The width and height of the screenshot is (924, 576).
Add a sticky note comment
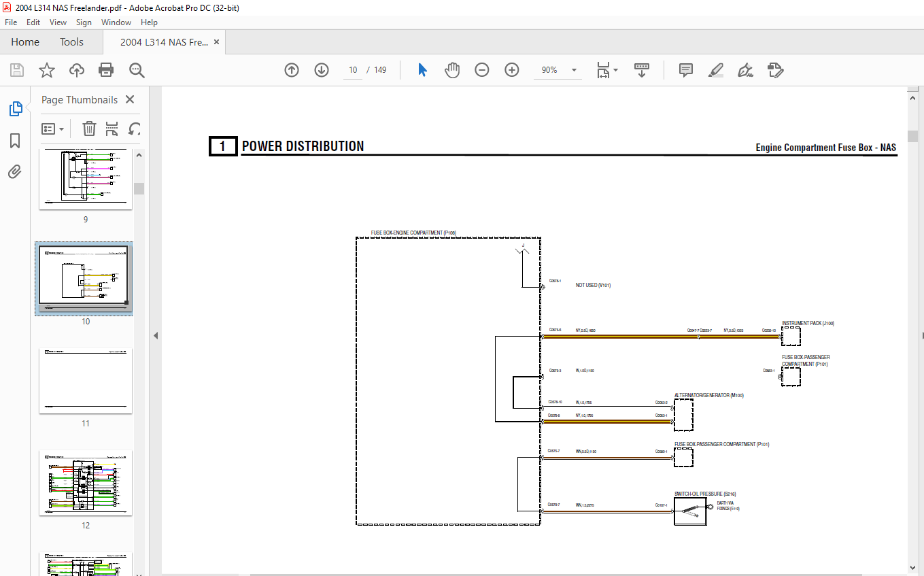coord(686,70)
